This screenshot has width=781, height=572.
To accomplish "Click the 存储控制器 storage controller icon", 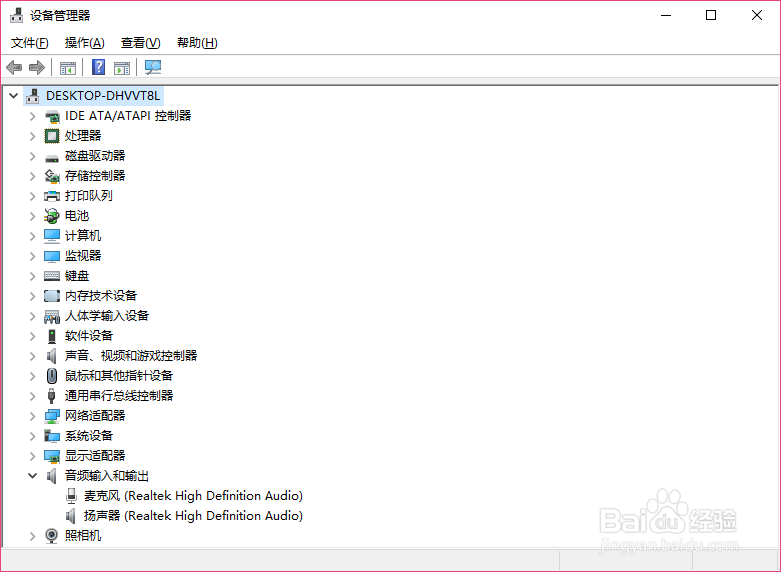I will pyautogui.click(x=52, y=176).
